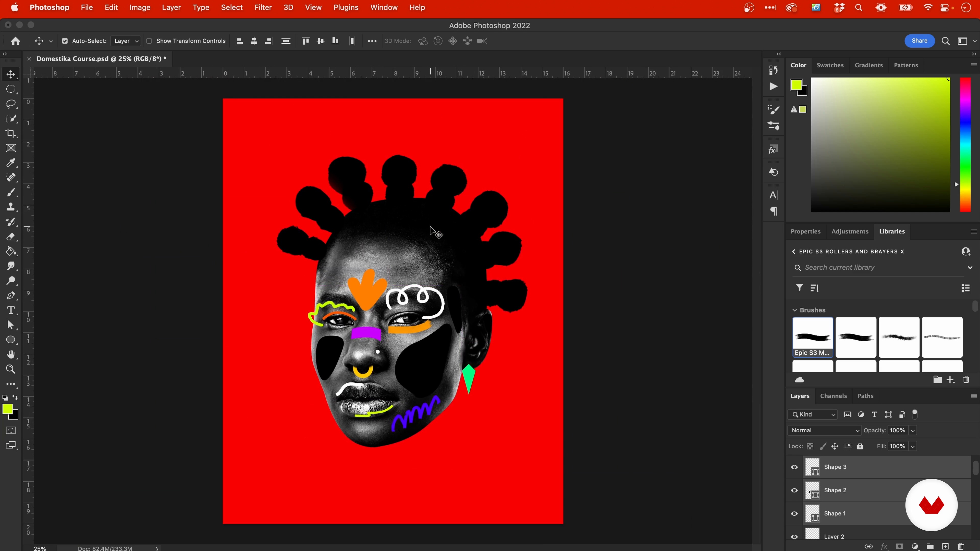Viewport: 980px width, 551px height.
Task: Select the Pen tool
Action: 11,295
